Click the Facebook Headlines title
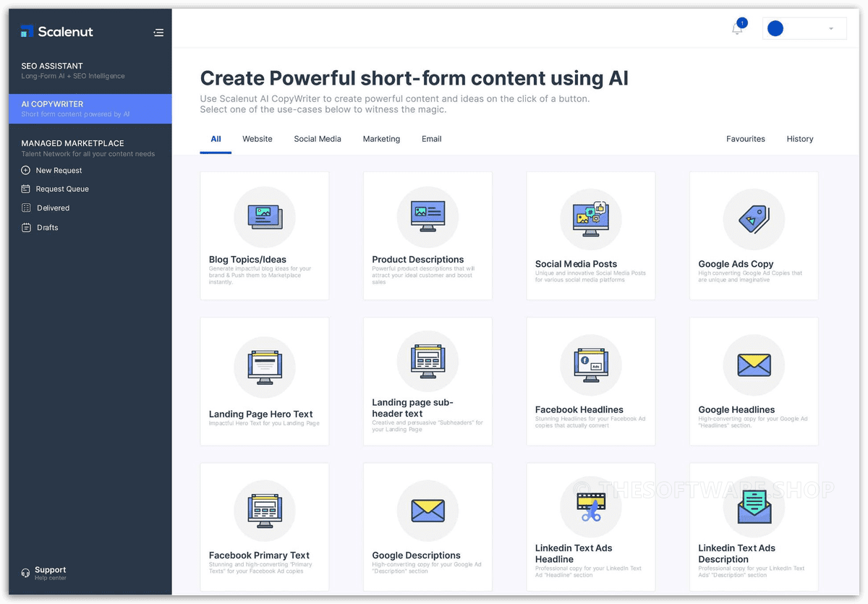Image resolution: width=868 pixels, height=604 pixels. tap(579, 409)
